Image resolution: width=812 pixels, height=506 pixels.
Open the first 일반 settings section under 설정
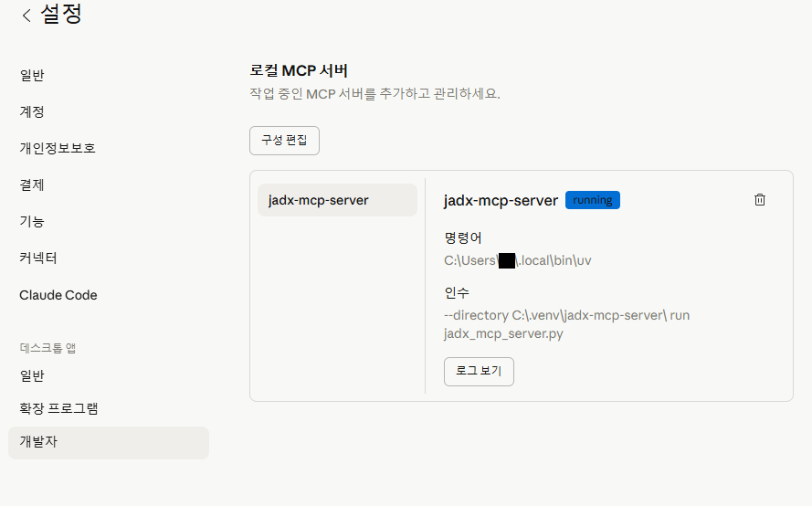32,76
